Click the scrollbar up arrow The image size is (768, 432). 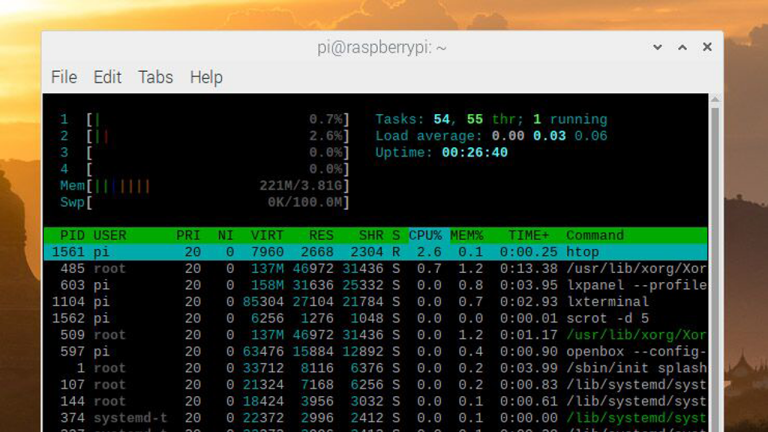tap(715, 99)
